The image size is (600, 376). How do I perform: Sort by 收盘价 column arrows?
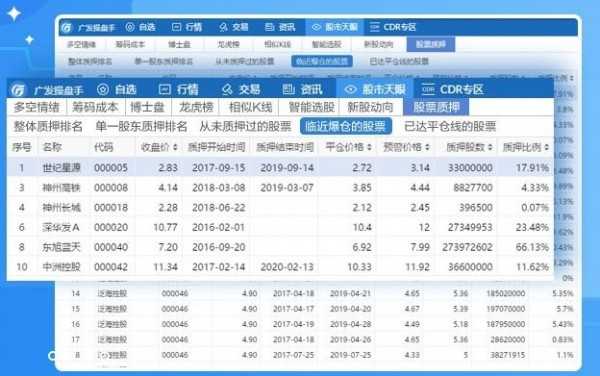point(175,147)
